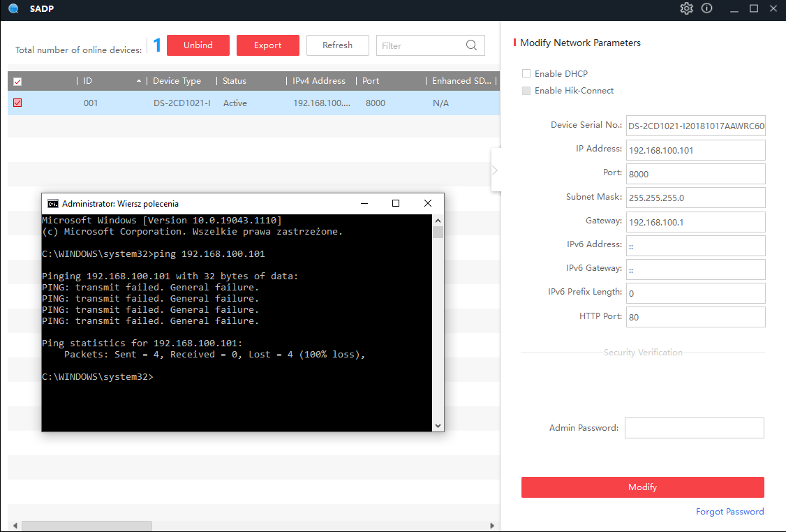Uncheck the select-all checkbox in the header

coord(17,81)
